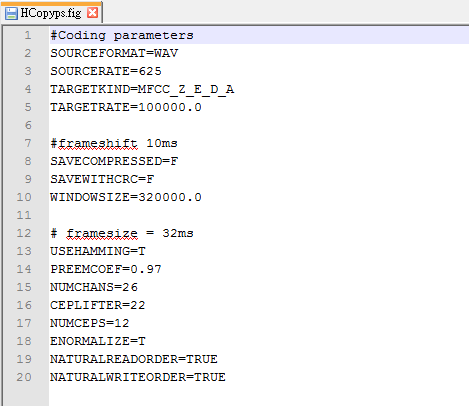
Task: Click line number 20 in margin
Action: [x=24, y=377]
